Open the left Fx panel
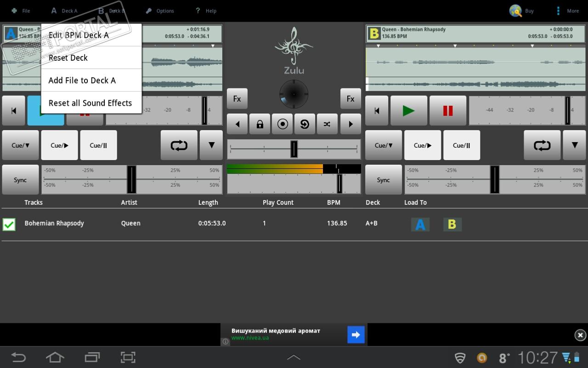The width and height of the screenshot is (588, 368). [x=237, y=98]
